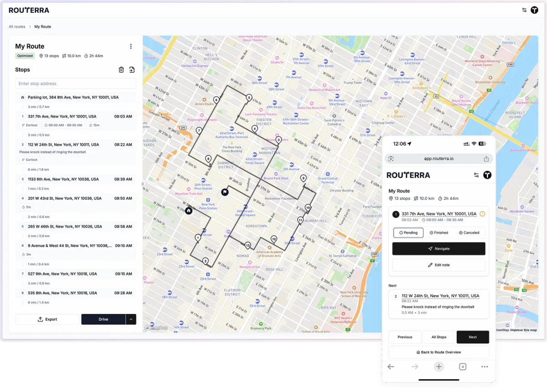Open desktop settings sliders icon in header
This screenshot has width=547, height=392.
coord(524,10)
